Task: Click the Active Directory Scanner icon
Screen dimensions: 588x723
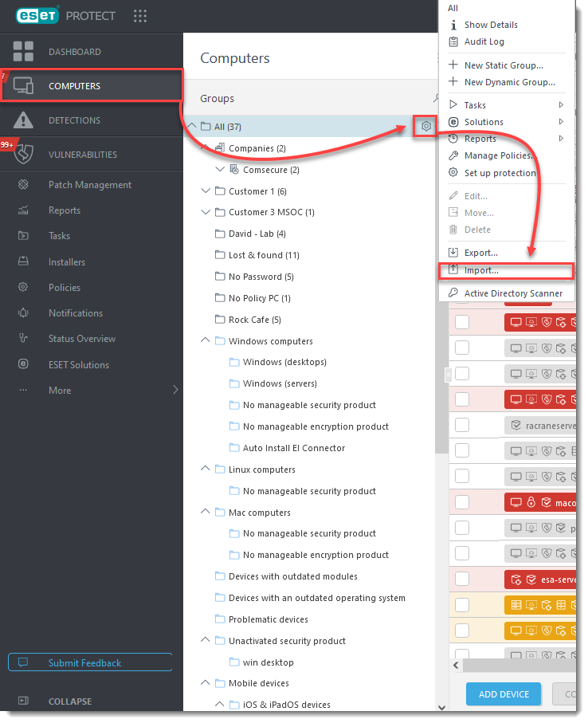Action: pos(453,293)
